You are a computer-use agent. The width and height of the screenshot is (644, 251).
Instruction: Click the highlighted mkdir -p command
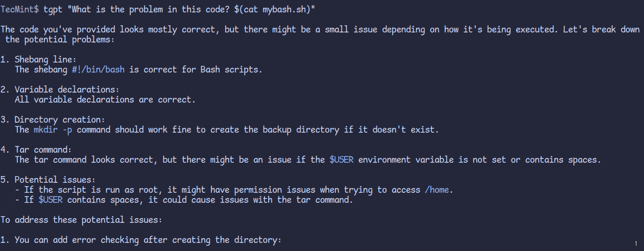pos(53,129)
